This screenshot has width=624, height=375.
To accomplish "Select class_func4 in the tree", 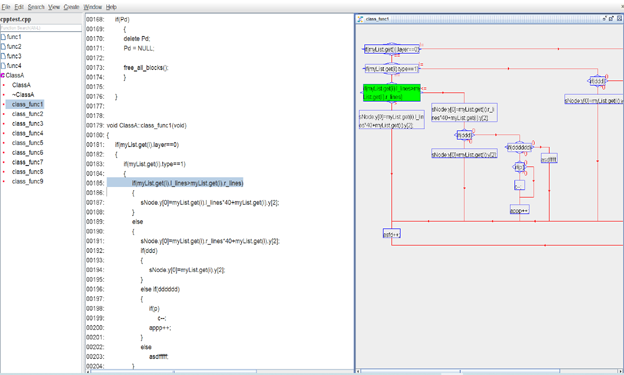I will [27, 133].
